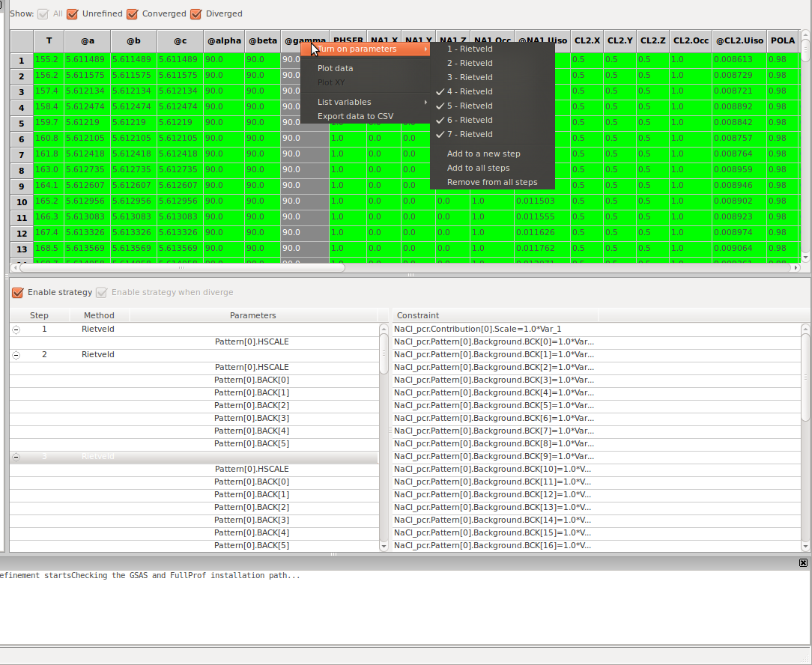Screen dimensions: 812x665
Task: Select constraint Background.BCK[5]
Action: pyautogui.click(x=494, y=406)
